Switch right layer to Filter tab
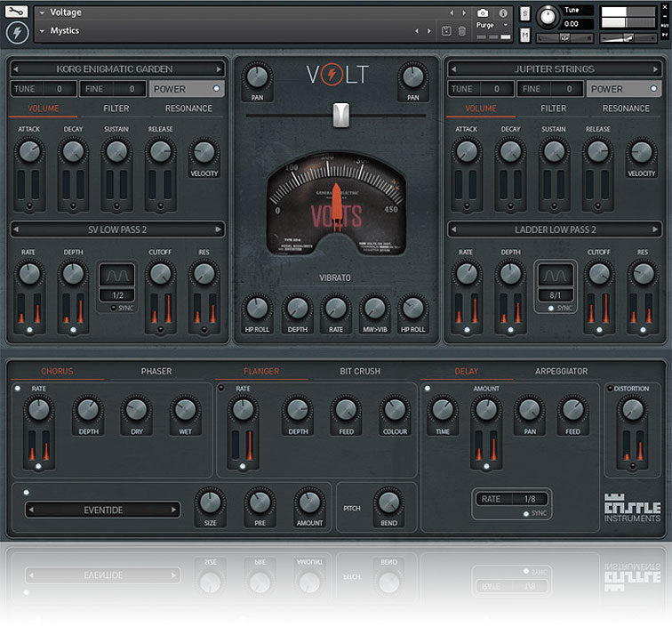The height and width of the screenshot is (627, 672). coord(553,109)
